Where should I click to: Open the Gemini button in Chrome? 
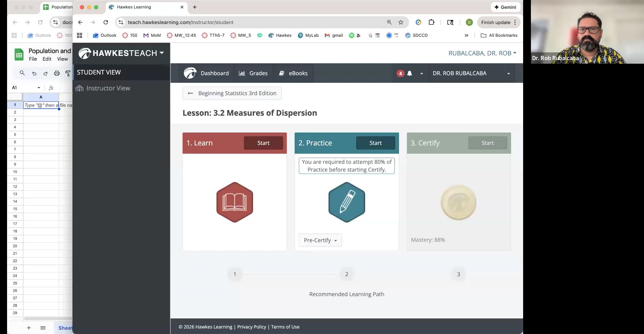point(505,7)
